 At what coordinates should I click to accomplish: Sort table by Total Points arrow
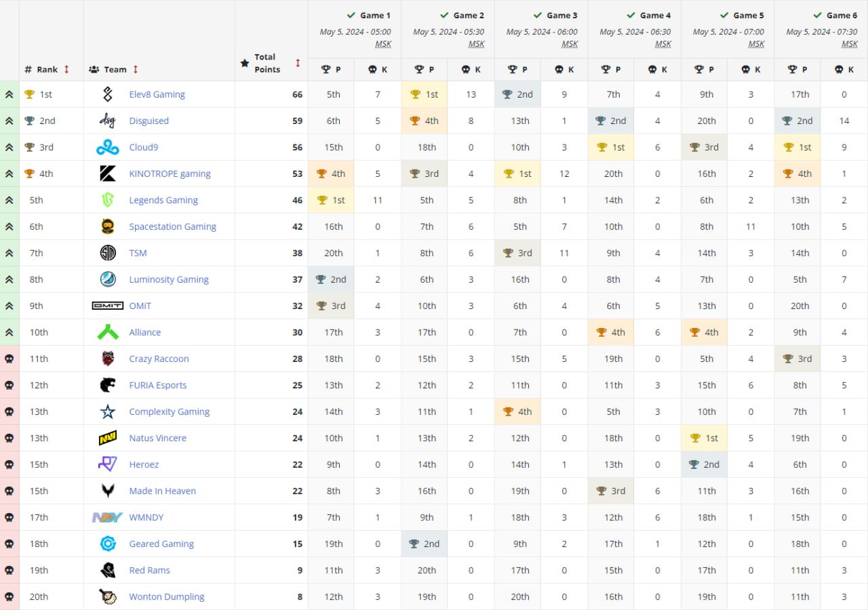pyautogui.click(x=298, y=63)
